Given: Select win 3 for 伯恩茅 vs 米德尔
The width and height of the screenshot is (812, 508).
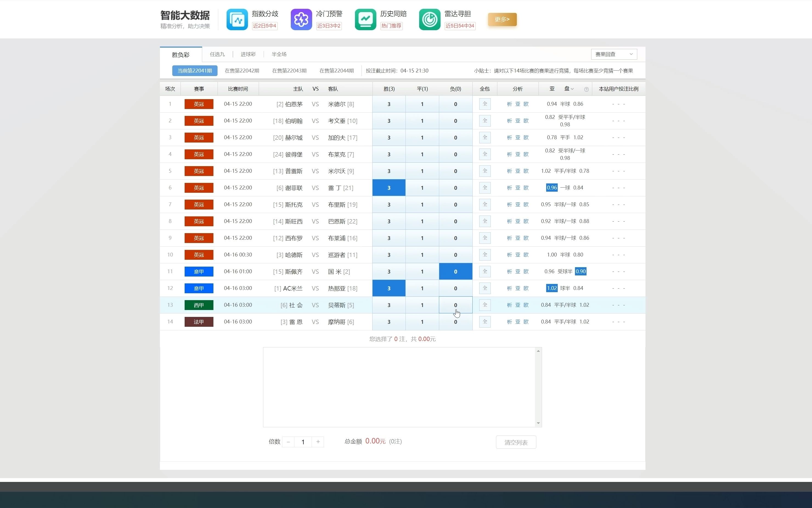Looking at the screenshot, I should coord(389,104).
